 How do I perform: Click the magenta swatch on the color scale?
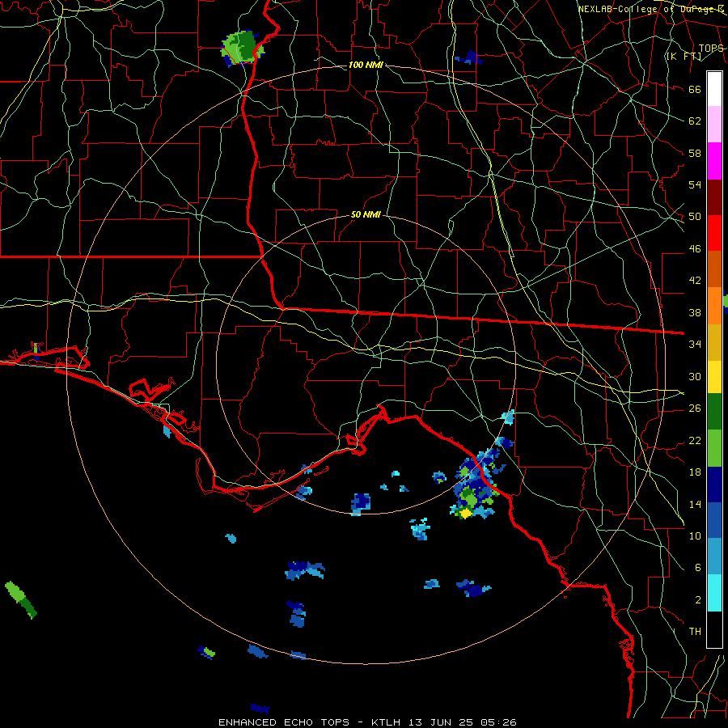(714, 161)
